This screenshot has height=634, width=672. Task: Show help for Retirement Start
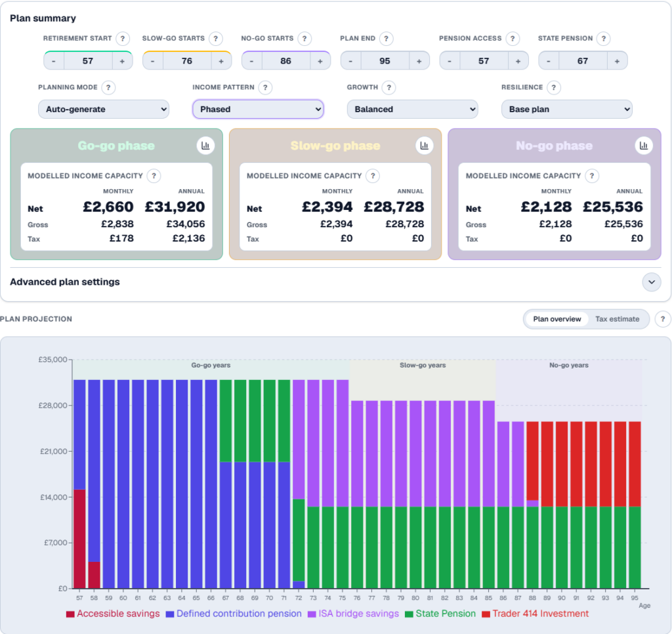click(x=123, y=39)
